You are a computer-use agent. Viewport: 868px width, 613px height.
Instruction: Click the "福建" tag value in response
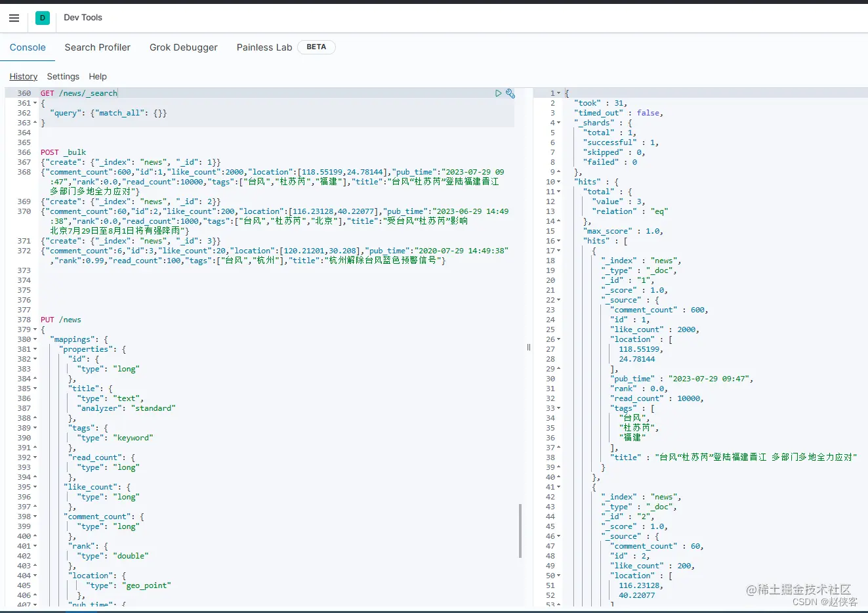point(632,438)
